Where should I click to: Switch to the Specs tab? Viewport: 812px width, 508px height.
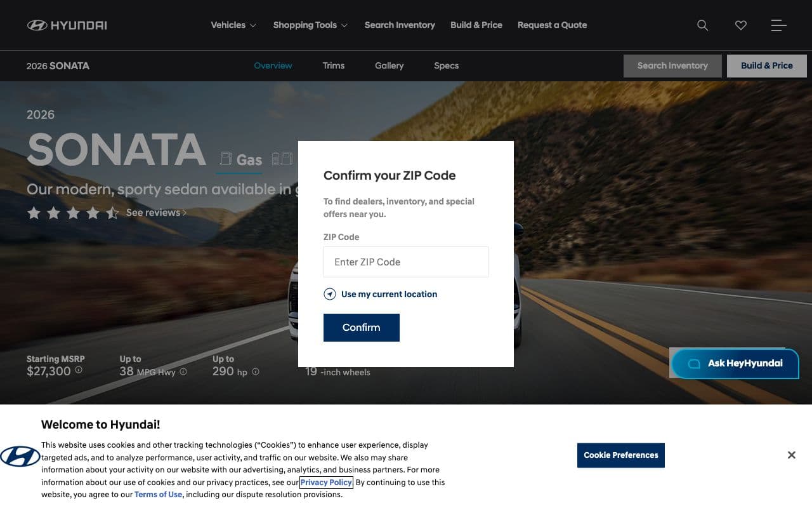pyautogui.click(x=446, y=65)
